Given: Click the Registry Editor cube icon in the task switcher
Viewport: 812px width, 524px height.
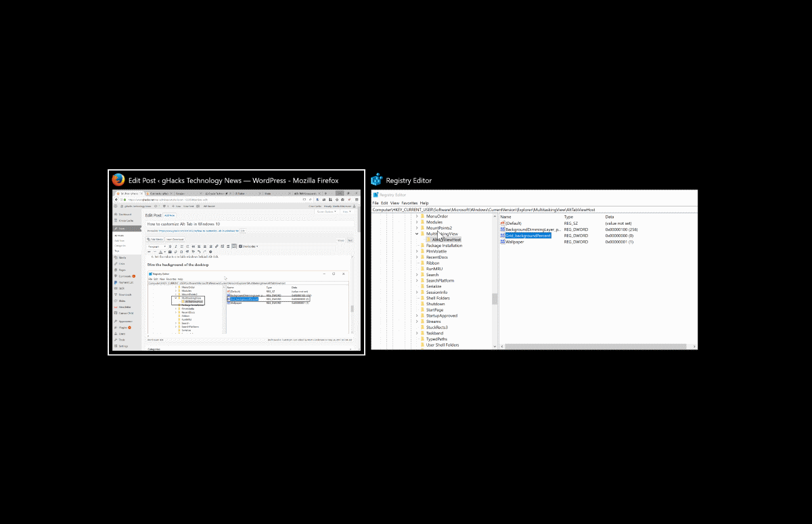Looking at the screenshot, I should [377, 180].
